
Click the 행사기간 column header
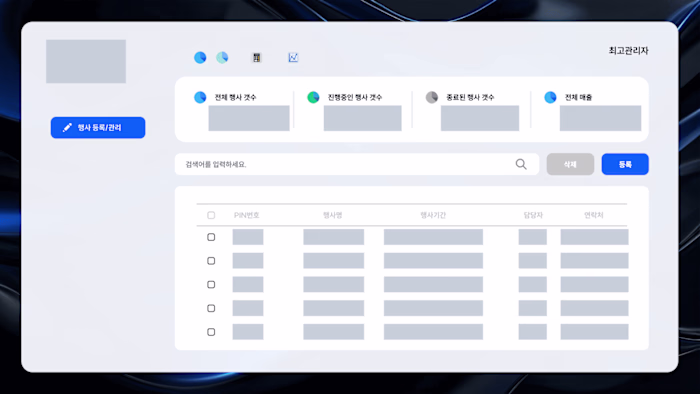(433, 215)
